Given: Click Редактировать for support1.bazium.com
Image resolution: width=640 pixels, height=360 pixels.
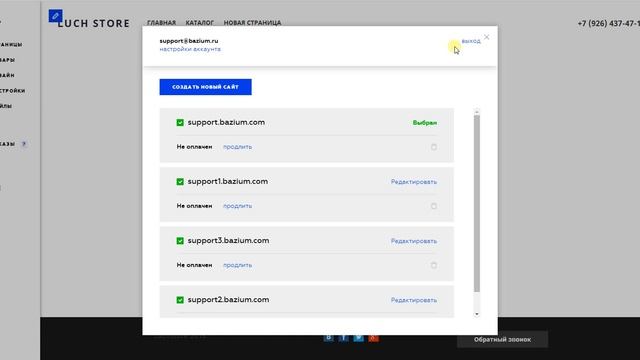Looking at the screenshot, I should click(414, 182).
